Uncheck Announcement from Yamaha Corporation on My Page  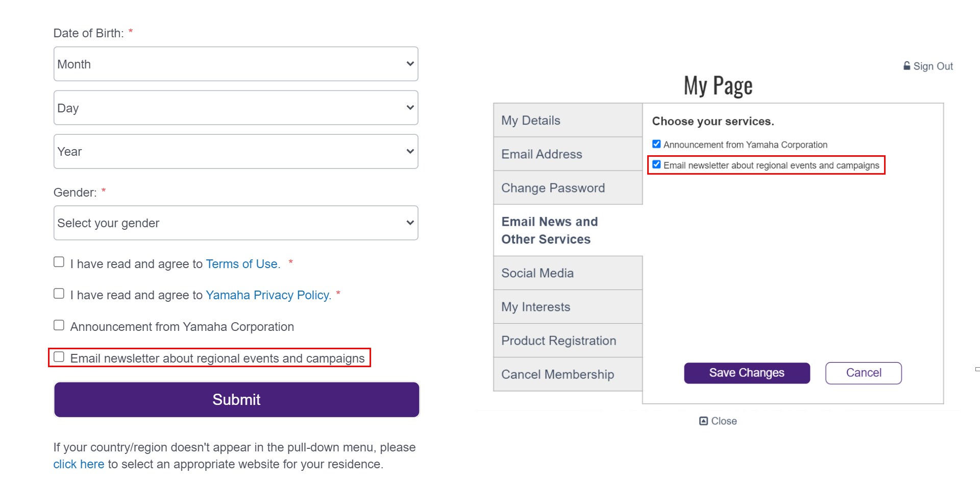click(x=656, y=144)
